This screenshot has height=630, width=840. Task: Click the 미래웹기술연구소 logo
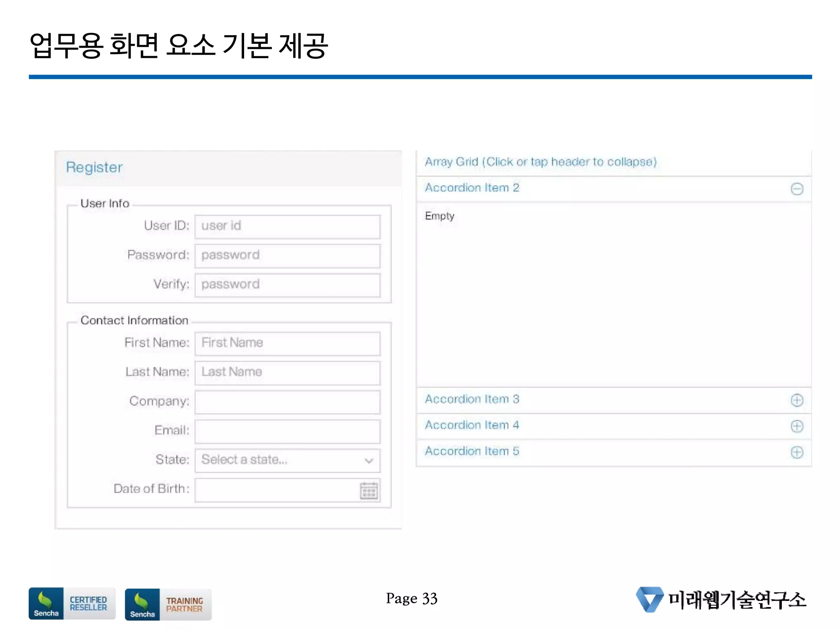(x=721, y=599)
